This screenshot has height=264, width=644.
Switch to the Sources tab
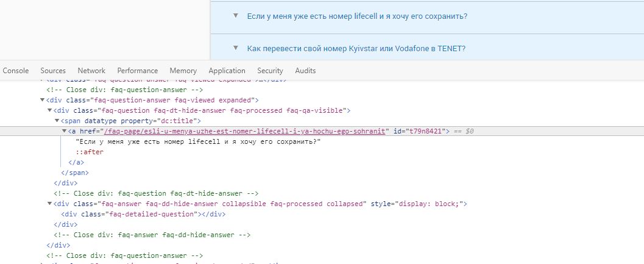(x=53, y=71)
